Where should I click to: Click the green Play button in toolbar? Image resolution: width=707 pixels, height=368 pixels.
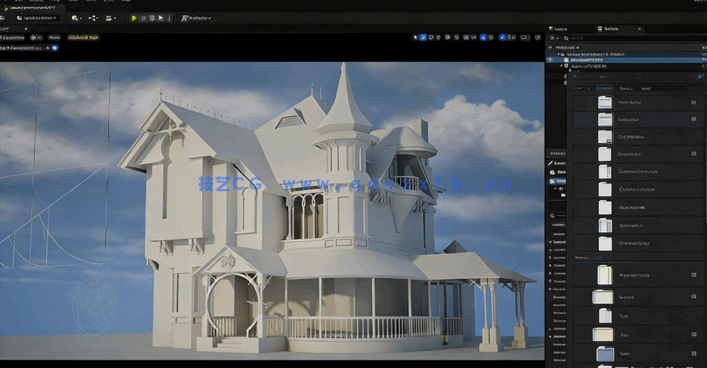(x=134, y=18)
